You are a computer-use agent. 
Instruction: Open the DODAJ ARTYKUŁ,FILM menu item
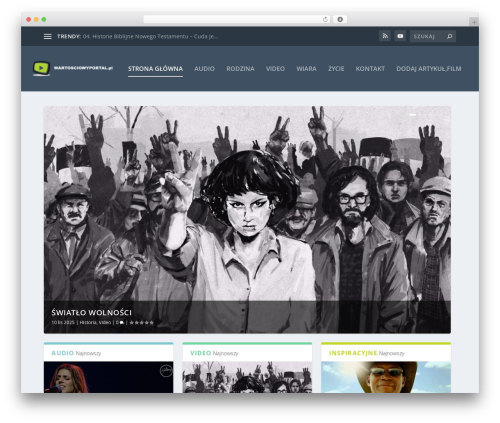[429, 69]
